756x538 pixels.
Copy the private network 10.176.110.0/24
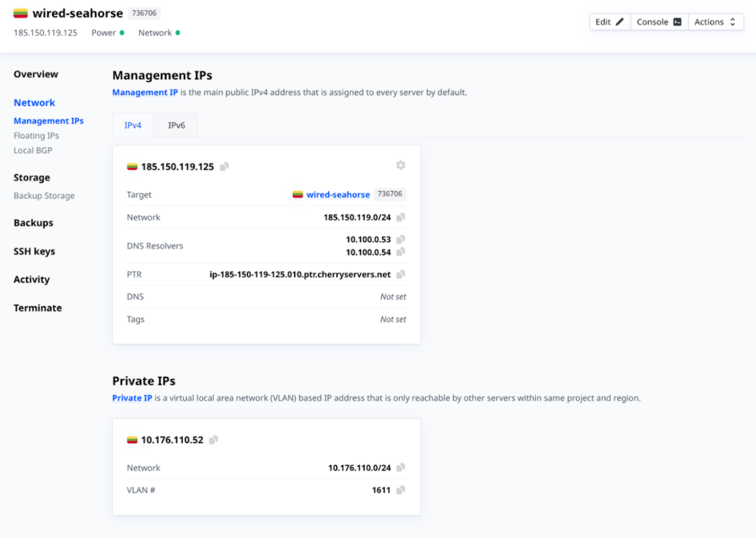tap(401, 467)
